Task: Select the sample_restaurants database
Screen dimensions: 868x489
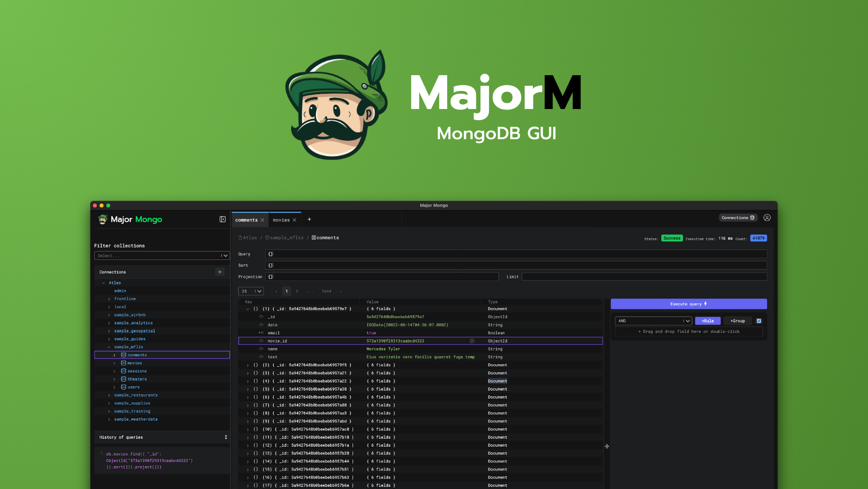Action: [136, 395]
